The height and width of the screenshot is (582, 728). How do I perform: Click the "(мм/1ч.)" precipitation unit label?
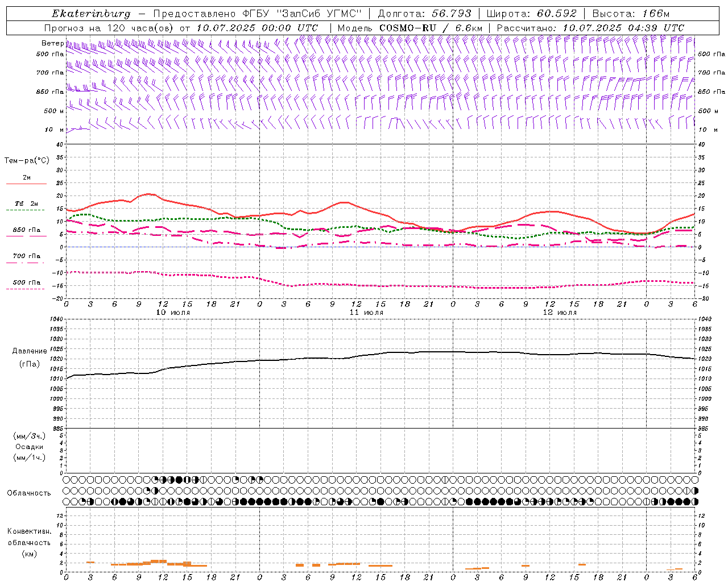(30, 458)
